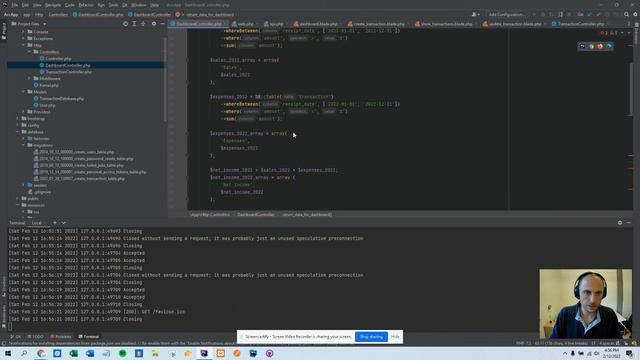The height and width of the screenshot is (360, 640).
Task: Open page in PhpStorm built-in preview browser icon
Action: (x=582, y=46)
